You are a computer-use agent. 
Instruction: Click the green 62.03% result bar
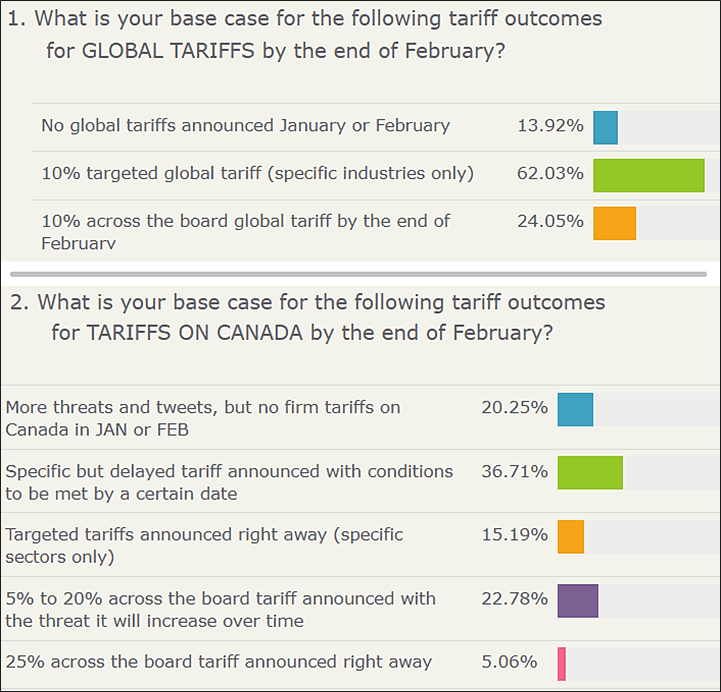tap(648, 175)
